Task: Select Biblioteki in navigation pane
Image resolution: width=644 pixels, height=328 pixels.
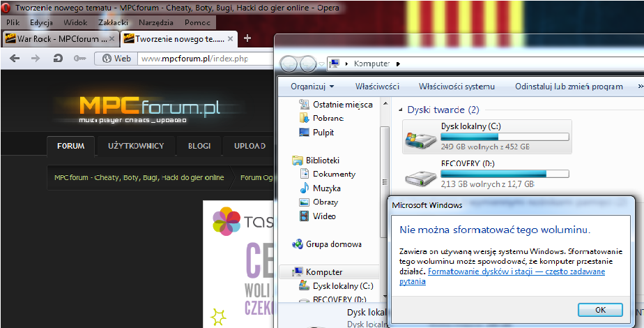Action: click(x=316, y=161)
